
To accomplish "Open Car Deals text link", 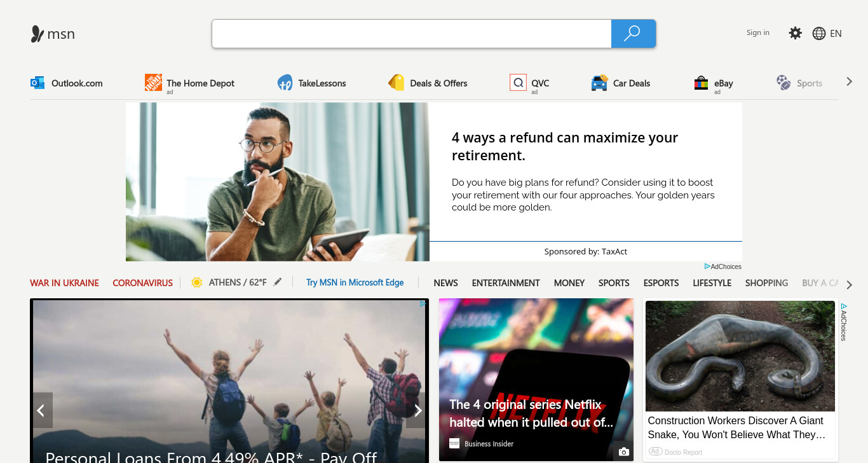I will (x=632, y=83).
